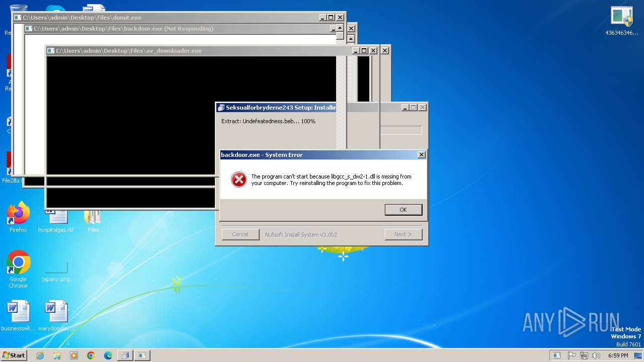
Task: Click Cancel in the Seksualforbryderne243 Setup window
Action: 240,234
